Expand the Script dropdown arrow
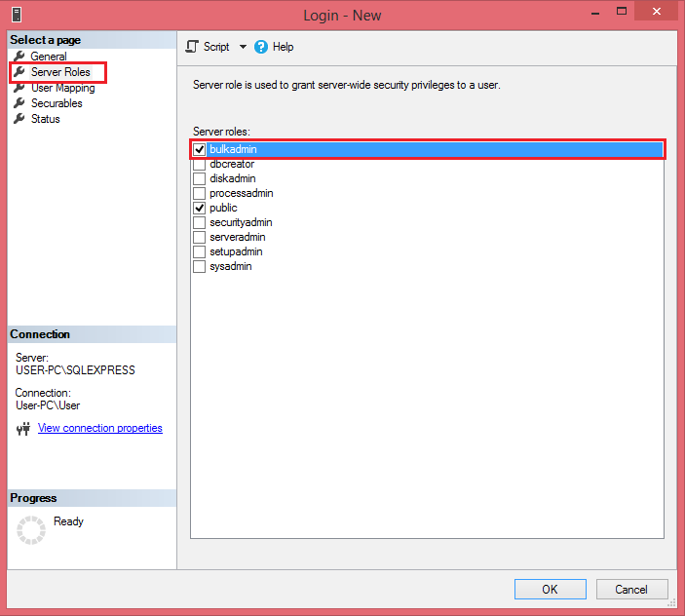This screenshot has width=685, height=616. tap(243, 47)
